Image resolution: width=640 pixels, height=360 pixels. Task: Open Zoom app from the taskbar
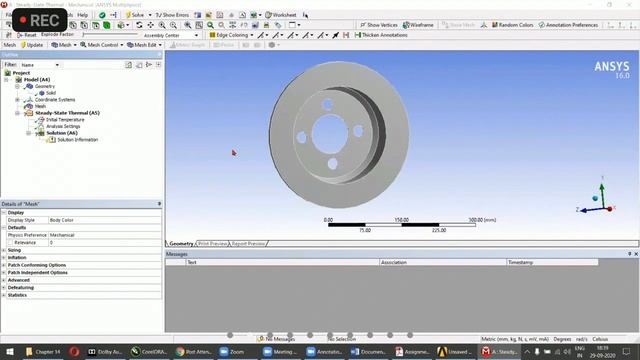pos(232,351)
